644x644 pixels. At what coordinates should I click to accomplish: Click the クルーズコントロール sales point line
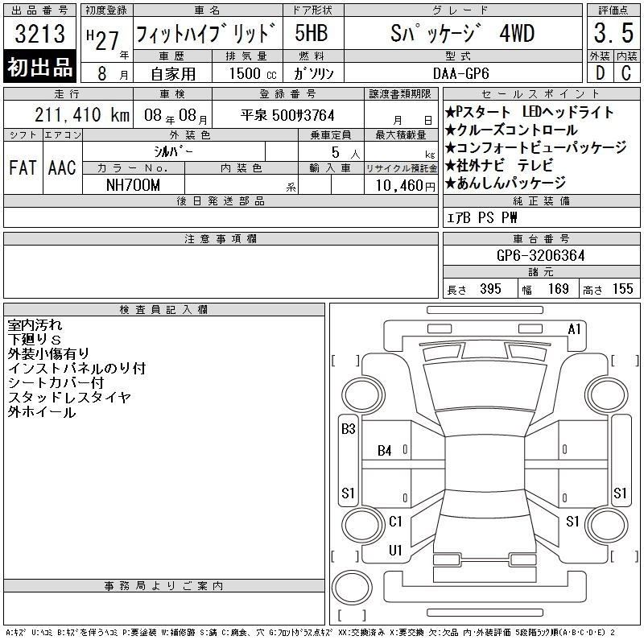click(x=511, y=130)
